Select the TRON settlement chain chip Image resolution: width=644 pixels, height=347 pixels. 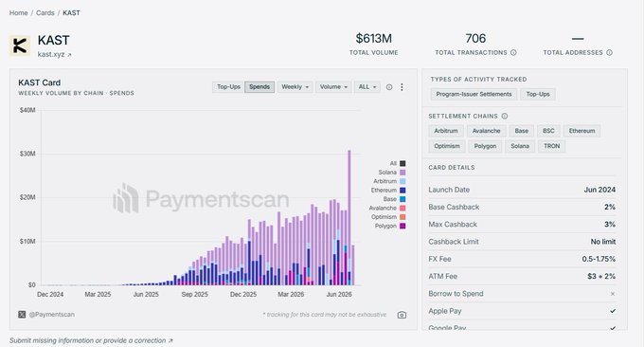click(x=551, y=146)
